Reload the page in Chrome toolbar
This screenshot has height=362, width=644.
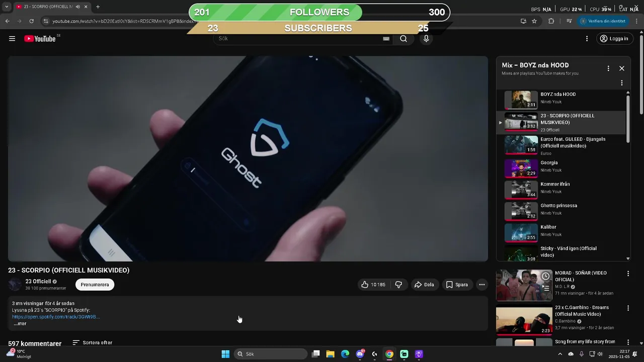[x=31, y=21]
